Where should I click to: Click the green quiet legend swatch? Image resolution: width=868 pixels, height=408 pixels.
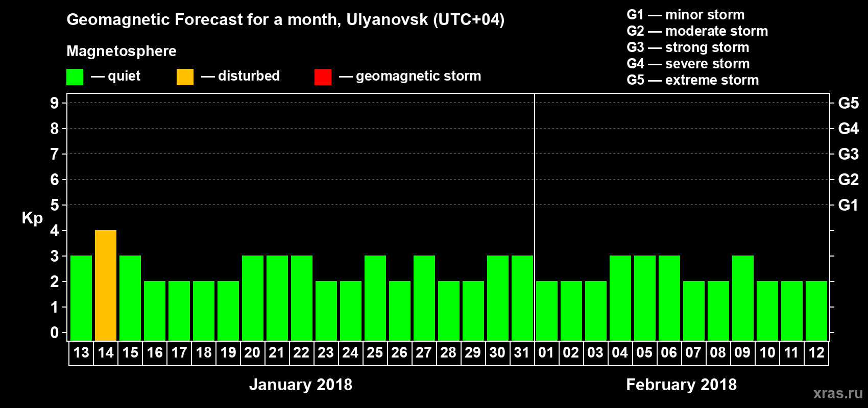coord(75,77)
